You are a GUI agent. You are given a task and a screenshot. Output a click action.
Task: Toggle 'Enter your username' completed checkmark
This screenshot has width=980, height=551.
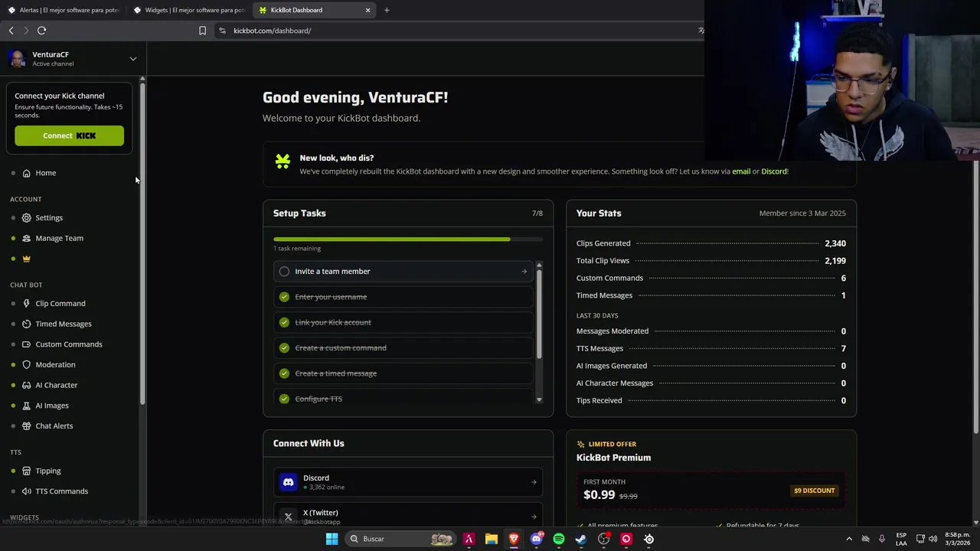(284, 297)
